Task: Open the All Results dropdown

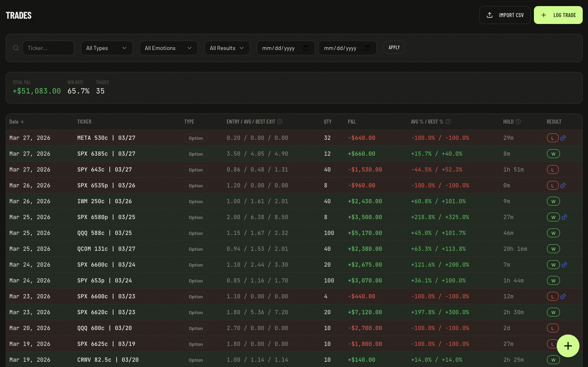Action: [227, 48]
